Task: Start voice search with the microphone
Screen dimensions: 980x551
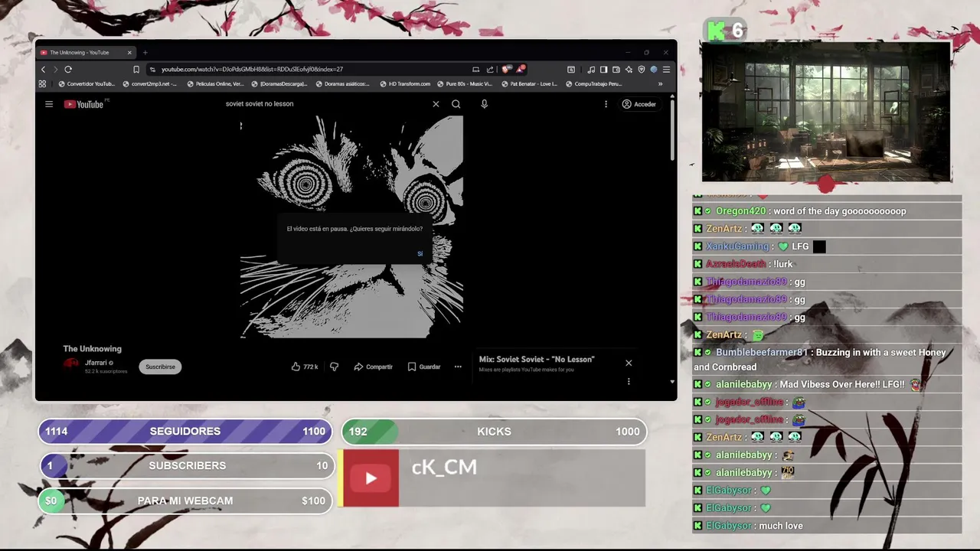Action: tap(484, 104)
